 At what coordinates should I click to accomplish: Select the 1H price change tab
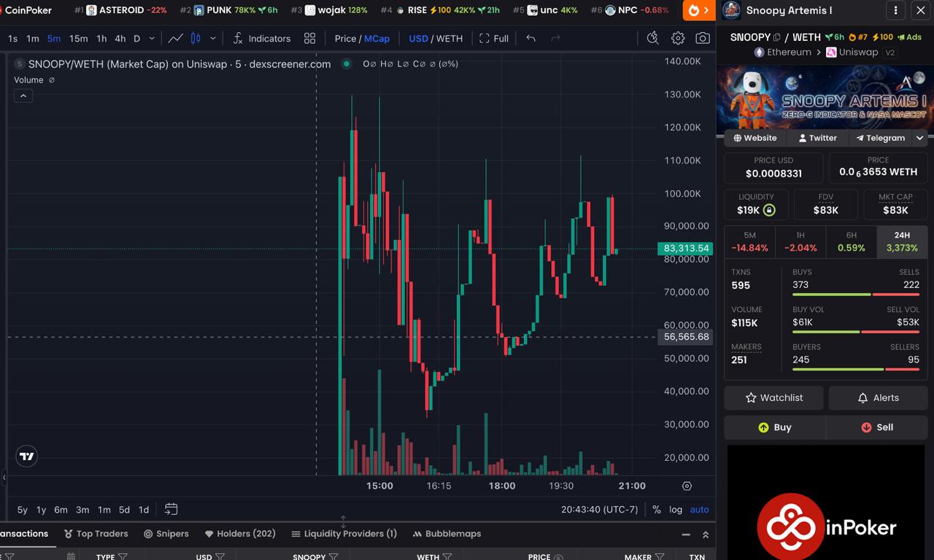click(x=800, y=241)
